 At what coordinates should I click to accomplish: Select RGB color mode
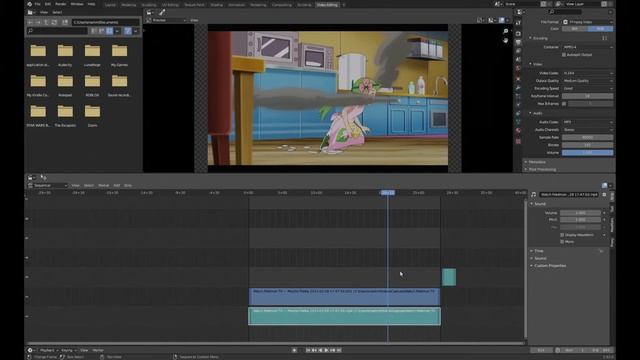[x=600, y=29]
